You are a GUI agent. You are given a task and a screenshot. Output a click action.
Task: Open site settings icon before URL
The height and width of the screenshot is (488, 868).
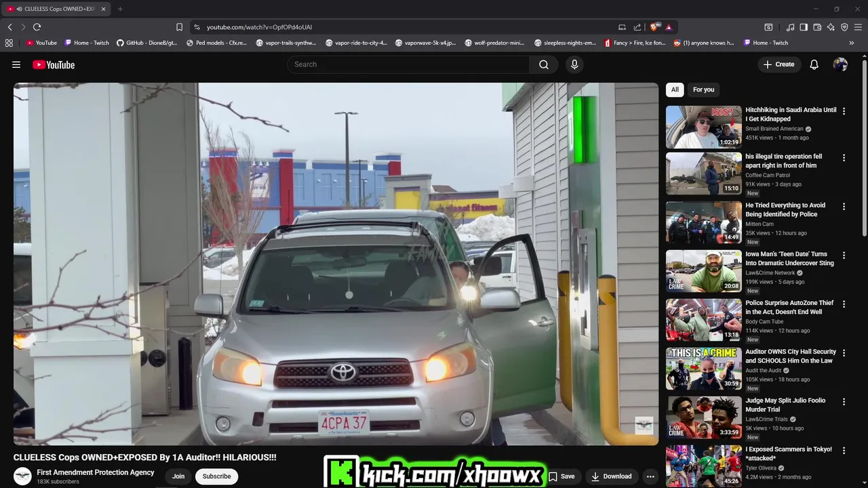pos(197,27)
